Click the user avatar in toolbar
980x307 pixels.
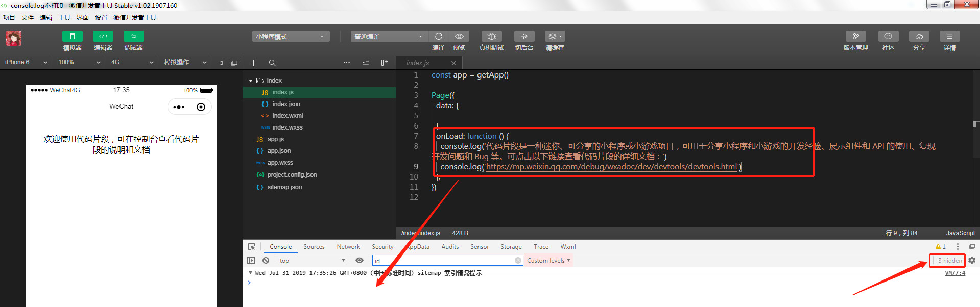pos(14,38)
